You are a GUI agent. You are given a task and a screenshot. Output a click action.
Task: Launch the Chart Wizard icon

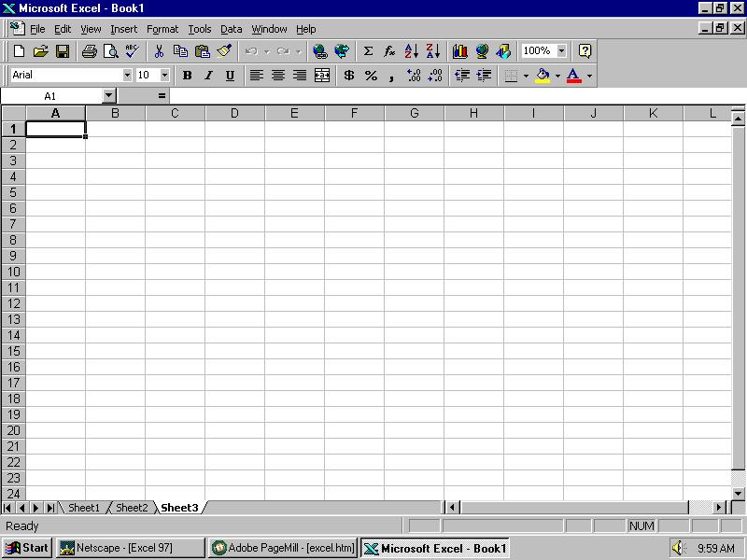point(459,51)
